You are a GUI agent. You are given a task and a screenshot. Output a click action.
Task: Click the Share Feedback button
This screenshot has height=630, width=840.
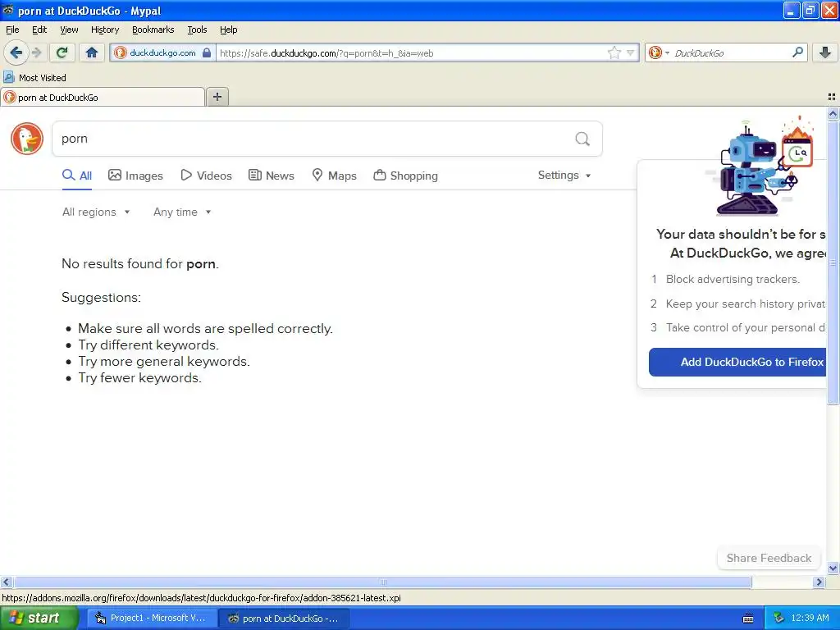click(769, 558)
